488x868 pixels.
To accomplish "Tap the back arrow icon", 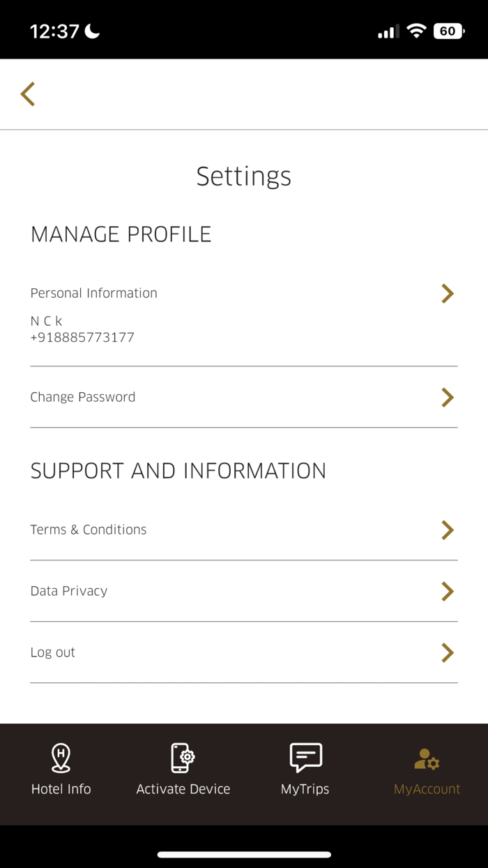I will pos(28,94).
